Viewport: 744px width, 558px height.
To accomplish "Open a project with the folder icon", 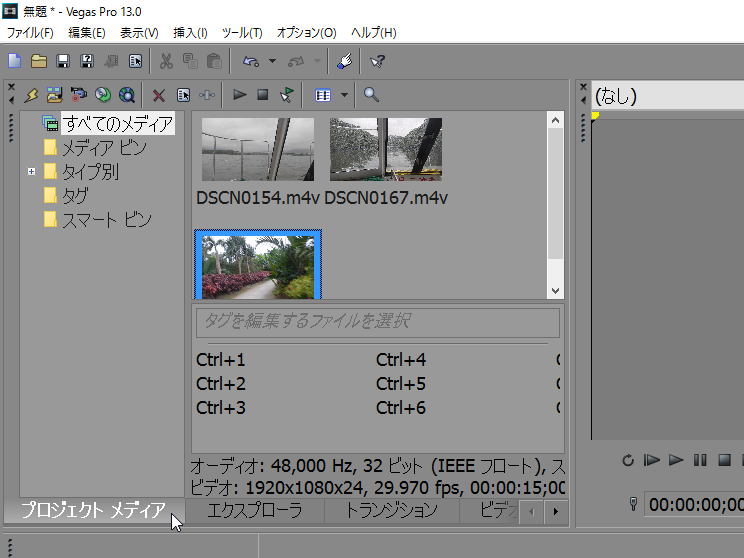I will point(38,61).
